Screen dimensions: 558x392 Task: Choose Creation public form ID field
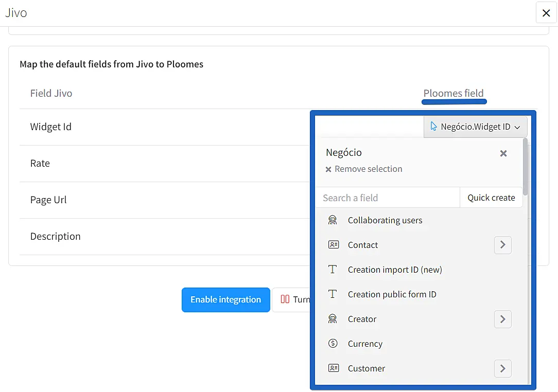[392, 294]
